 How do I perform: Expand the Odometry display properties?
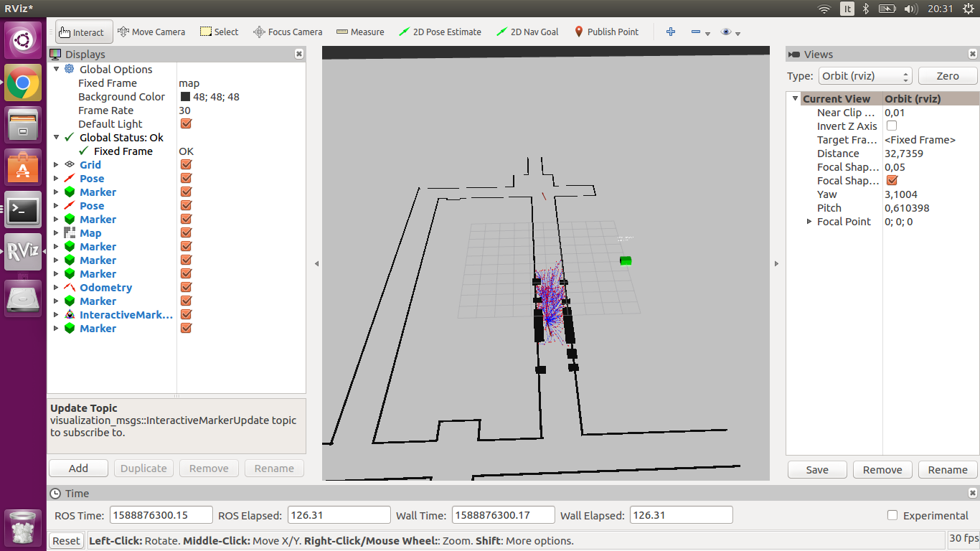pos(57,287)
